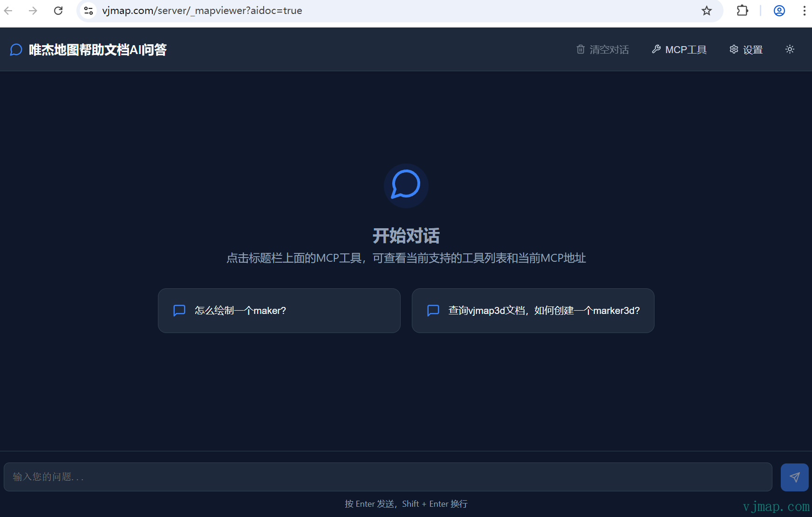The image size is (812, 517).
Task: Click the browser URL address text
Action: [x=202, y=11]
